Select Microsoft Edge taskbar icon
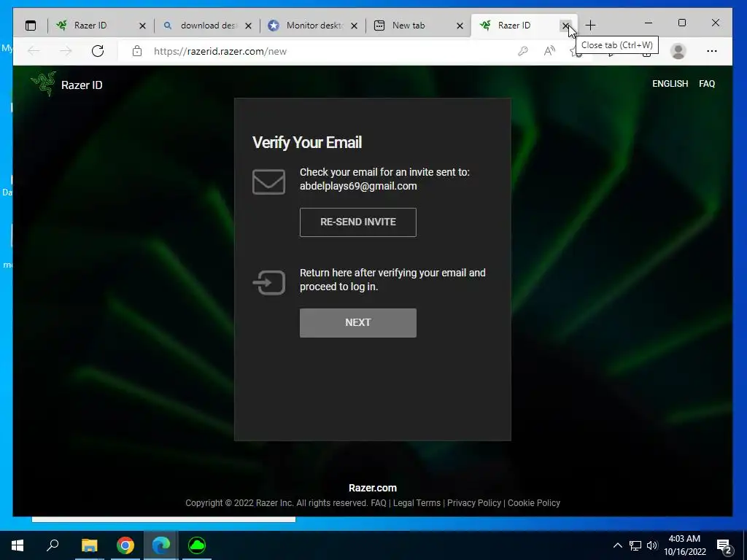Image resolution: width=747 pixels, height=560 pixels. click(x=161, y=545)
